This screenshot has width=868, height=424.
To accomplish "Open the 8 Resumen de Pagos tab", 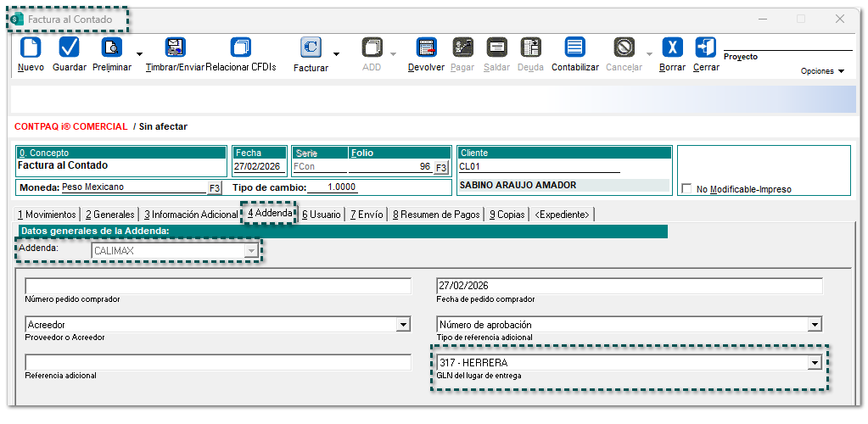I will (x=436, y=215).
